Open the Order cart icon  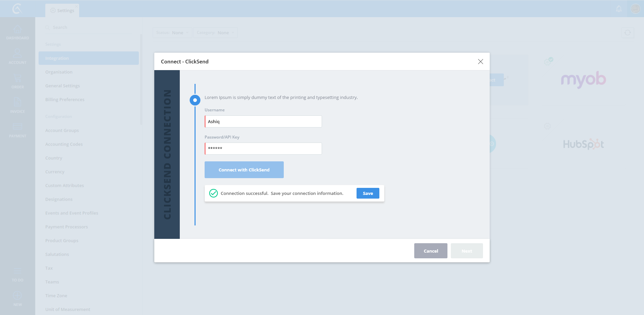point(17,78)
